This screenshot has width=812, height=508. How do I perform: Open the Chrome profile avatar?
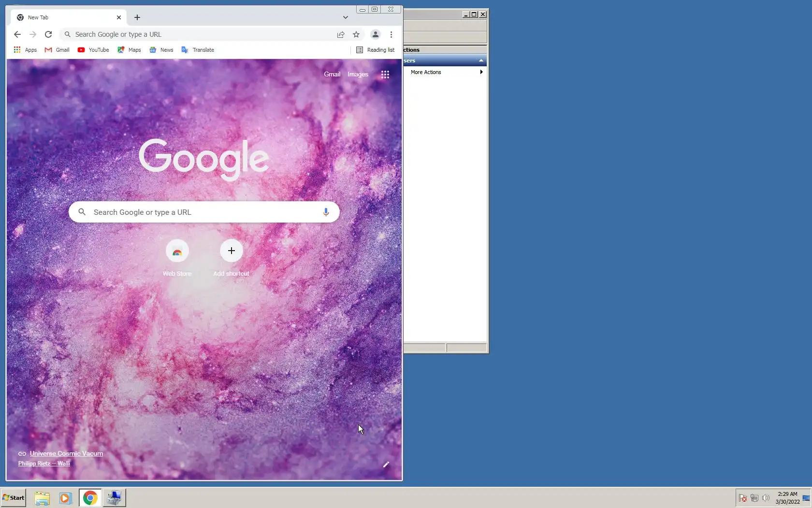tap(376, 34)
